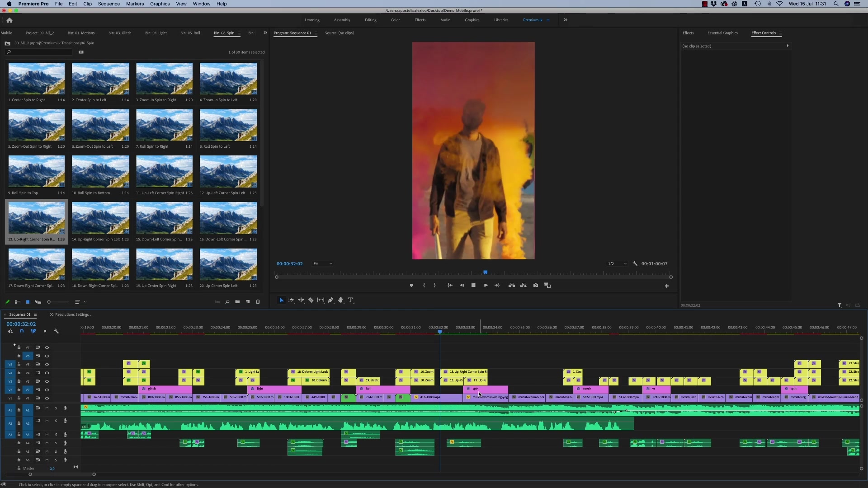Image resolution: width=868 pixels, height=488 pixels.
Task: Toggle V4 track visibility eye icon
Action: click(x=46, y=372)
